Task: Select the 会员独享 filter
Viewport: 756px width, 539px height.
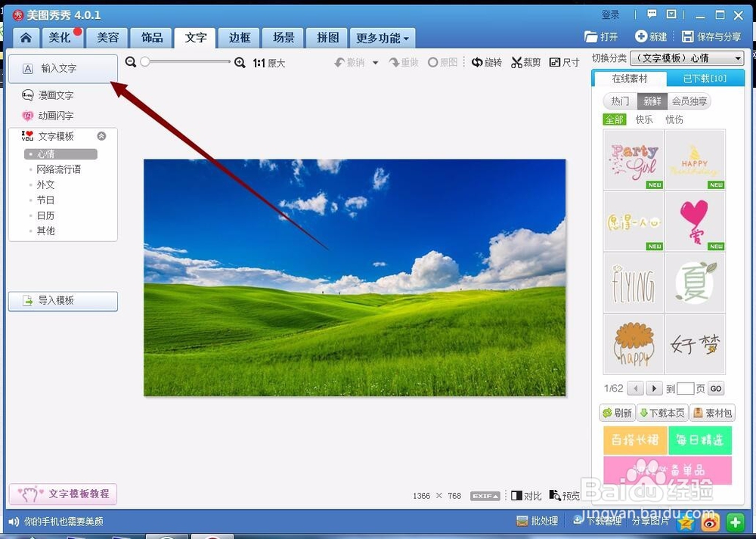Action: pos(689,101)
